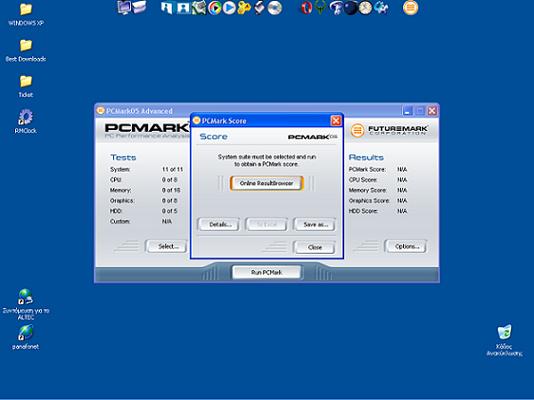This screenshot has width=534, height=400.
Task: Open the Recycle Bin desktop icon
Action: click(504, 340)
